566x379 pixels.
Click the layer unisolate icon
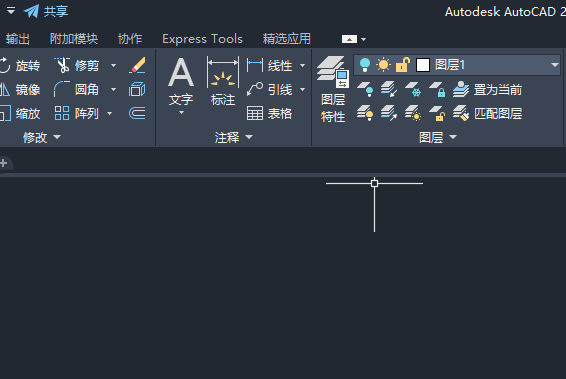pos(389,113)
